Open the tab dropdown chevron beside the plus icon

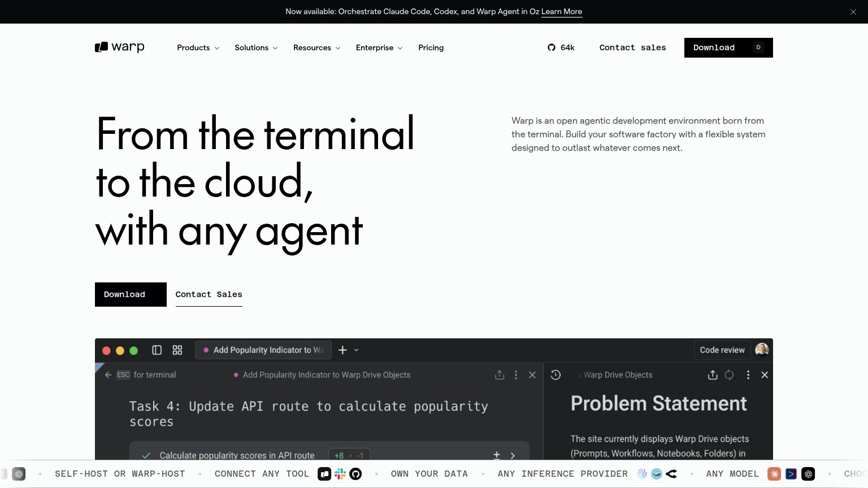point(357,350)
